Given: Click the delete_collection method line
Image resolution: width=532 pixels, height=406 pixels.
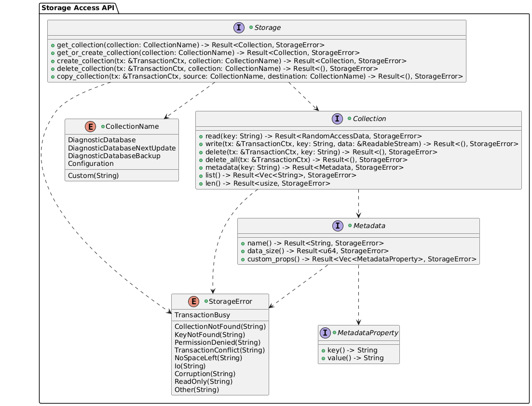Looking at the screenshot, I should pos(218,68).
